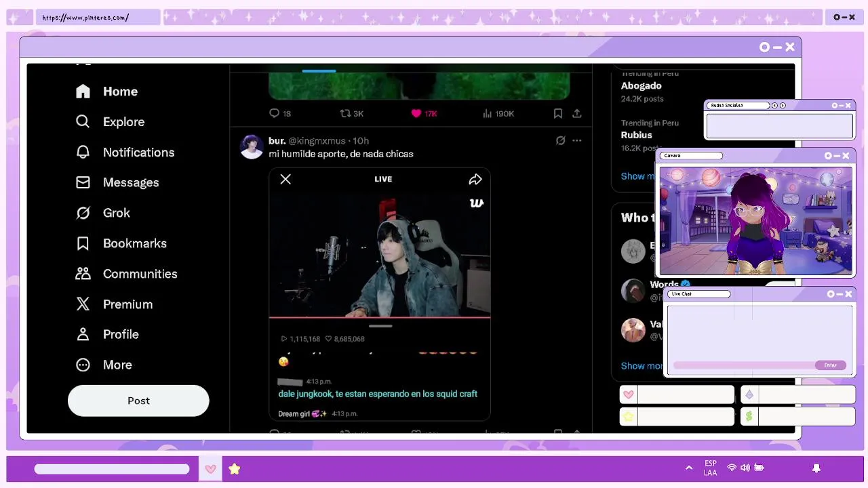Click the repost icon showing 3K
This screenshot has height=488, width=868.
click(345, 113)
